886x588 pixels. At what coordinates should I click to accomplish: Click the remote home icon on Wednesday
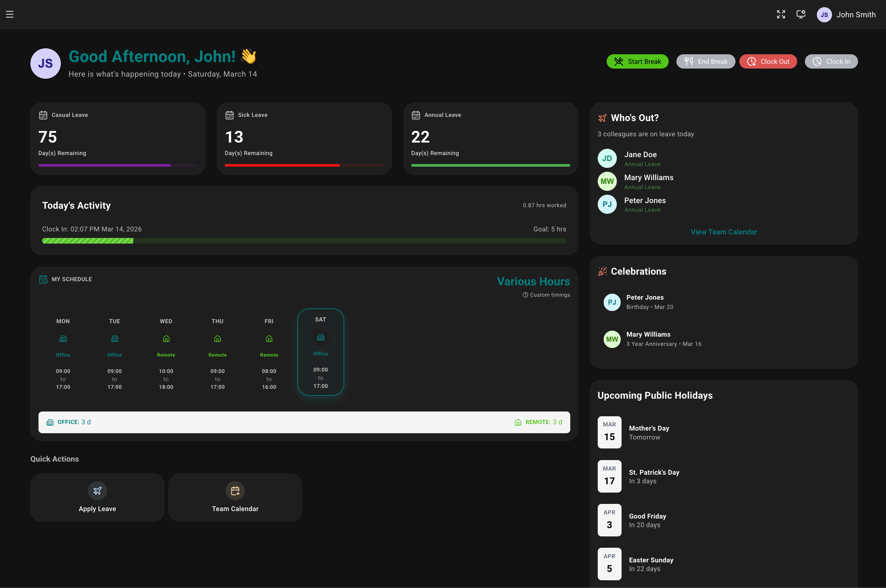[x=166, y=339]
